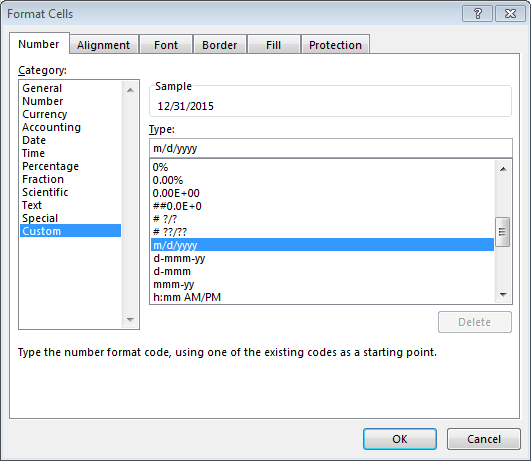Open the Fill tab

273,45
